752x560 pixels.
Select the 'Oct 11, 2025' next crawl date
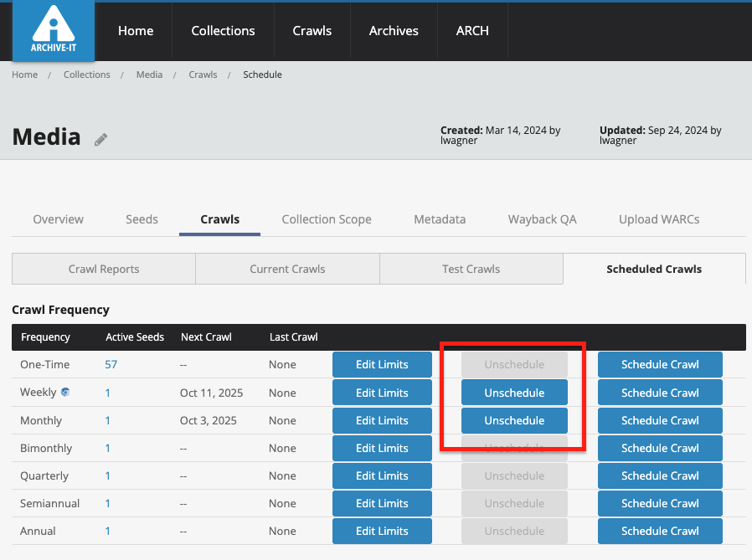point(212,393)
